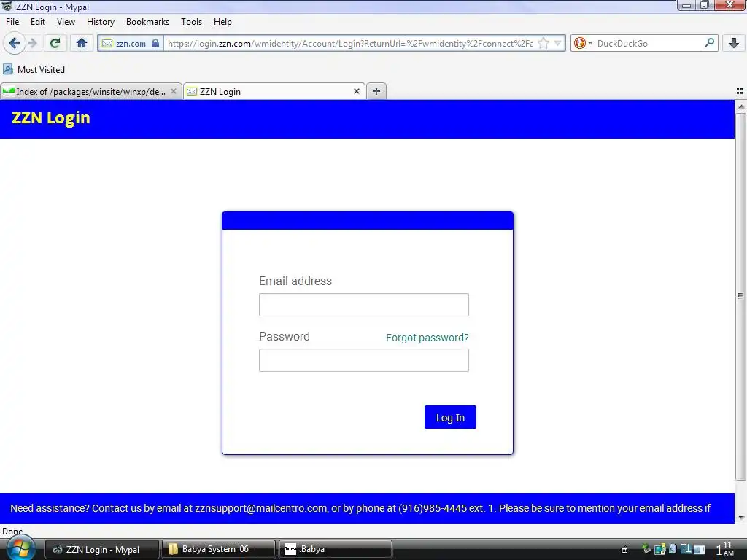This screenshot has height=560, width=747.
Task: Open the Help menu
Action: [222, 22]
